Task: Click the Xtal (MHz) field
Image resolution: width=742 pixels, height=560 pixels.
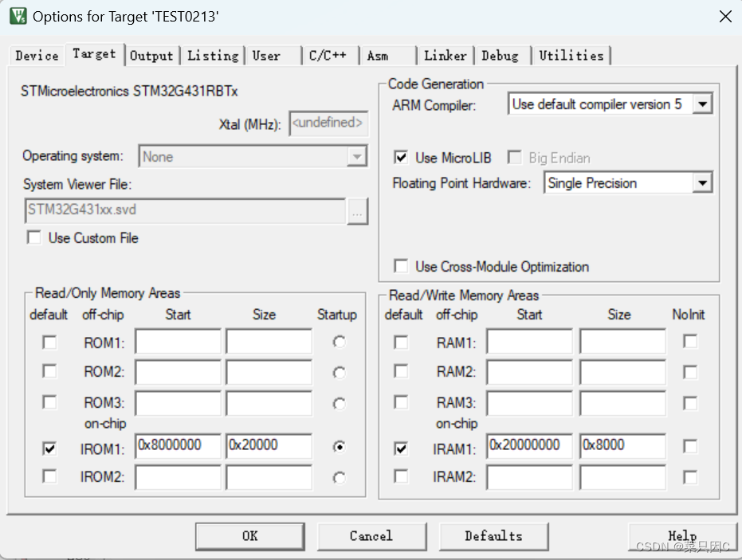Action: 328,123
